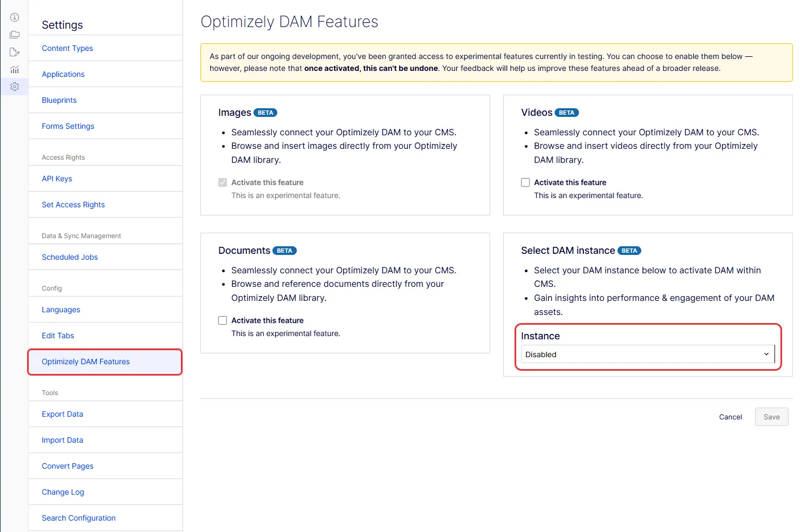This screenshot has height=532, width=807.
Task: Click the Save button
Action: [x=772, y=417]
